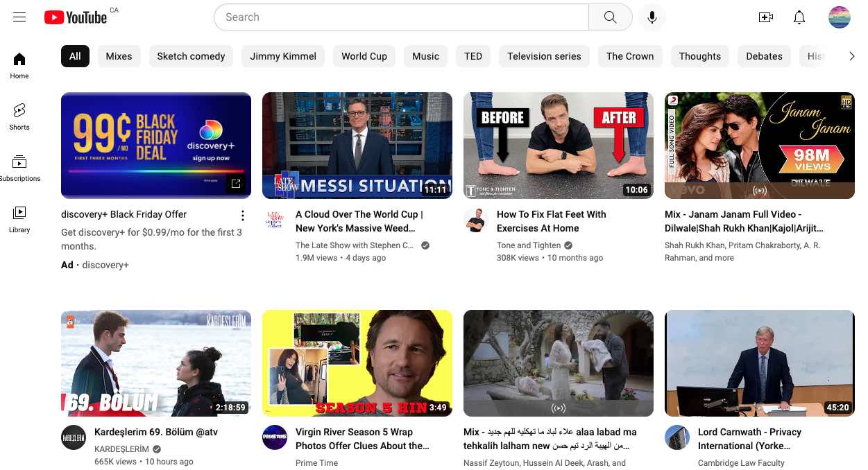Open 'A Cloud Over The World Cup' title
This screenshot has height=470, width=868.
point(359,221)
